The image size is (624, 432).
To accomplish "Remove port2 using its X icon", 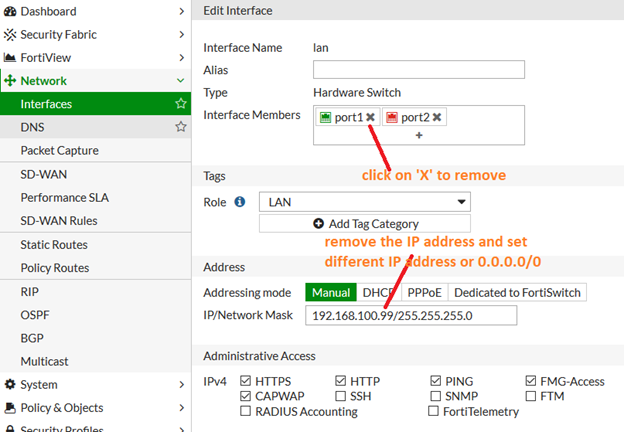I will [437, 118].
